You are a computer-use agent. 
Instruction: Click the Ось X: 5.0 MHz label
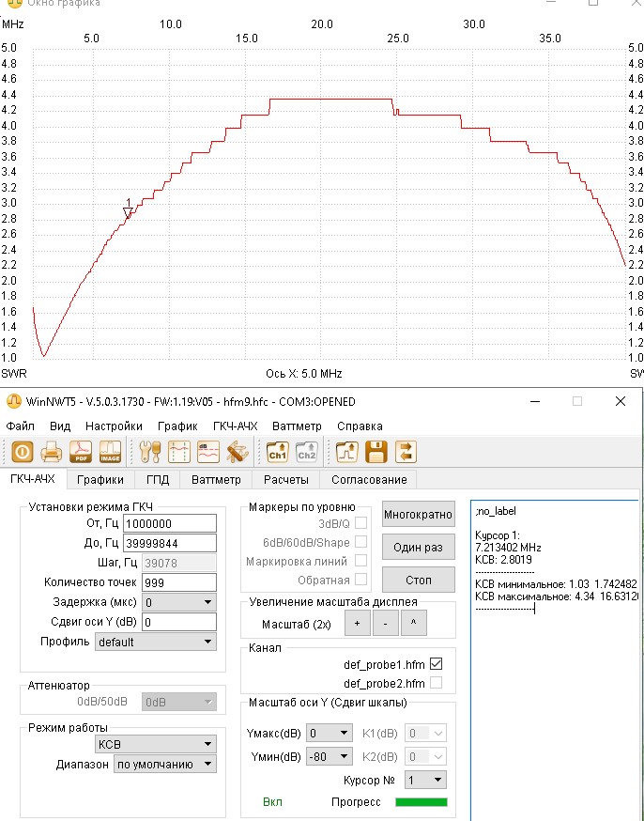coord(304,373)
